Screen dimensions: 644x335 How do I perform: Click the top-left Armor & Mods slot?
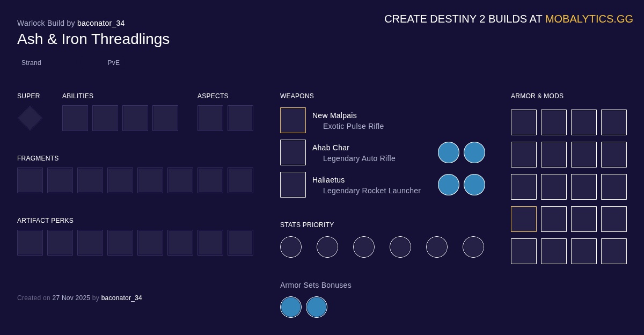pyautogui.click(x=524, y=122)
